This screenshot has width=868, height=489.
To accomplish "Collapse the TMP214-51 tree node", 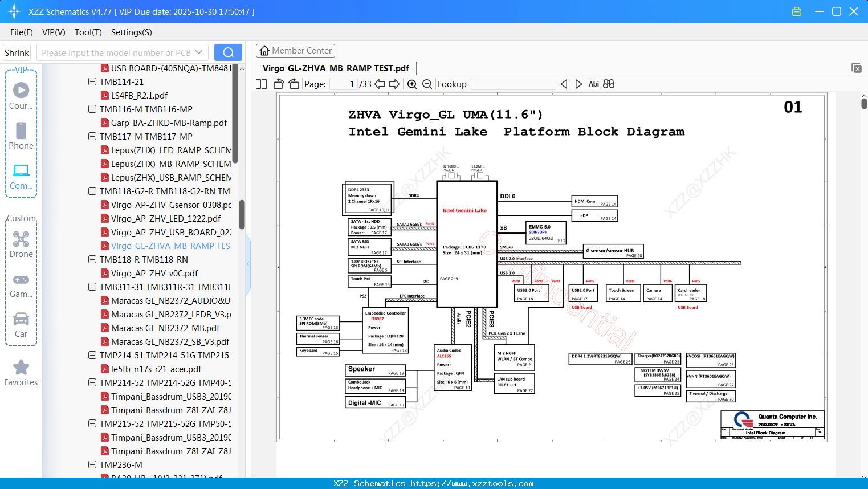I will pos(92,355).
